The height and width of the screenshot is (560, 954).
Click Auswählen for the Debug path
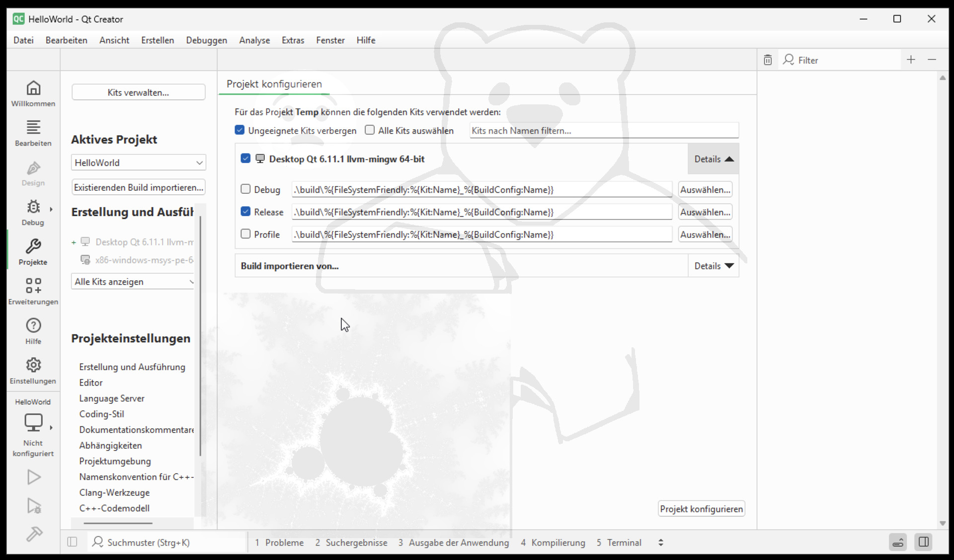[705, 189]
